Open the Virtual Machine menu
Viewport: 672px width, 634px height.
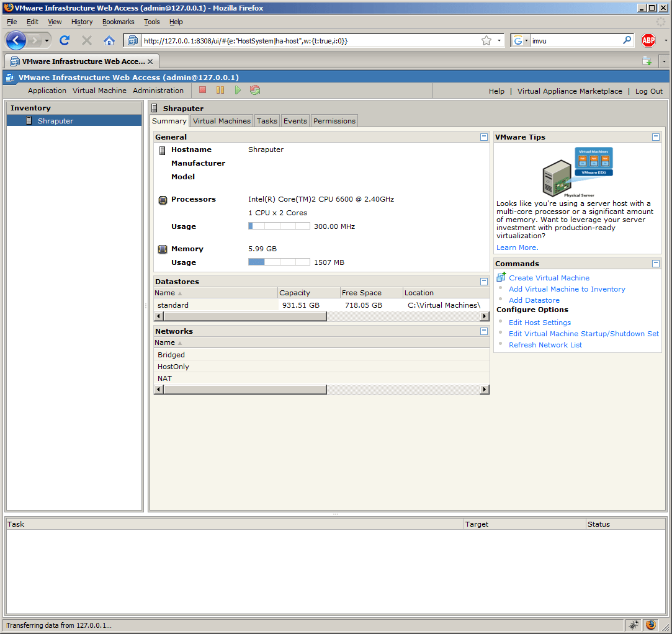[x=99, y=91]
